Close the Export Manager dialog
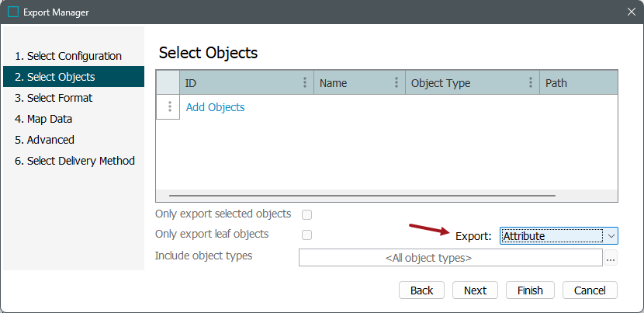Screen dimensions: 644x313 [631, 12]
